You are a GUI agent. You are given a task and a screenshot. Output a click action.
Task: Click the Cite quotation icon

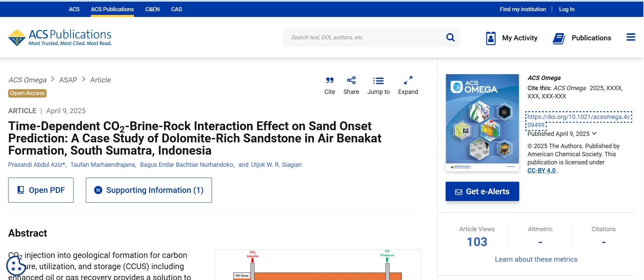point(330,80)
